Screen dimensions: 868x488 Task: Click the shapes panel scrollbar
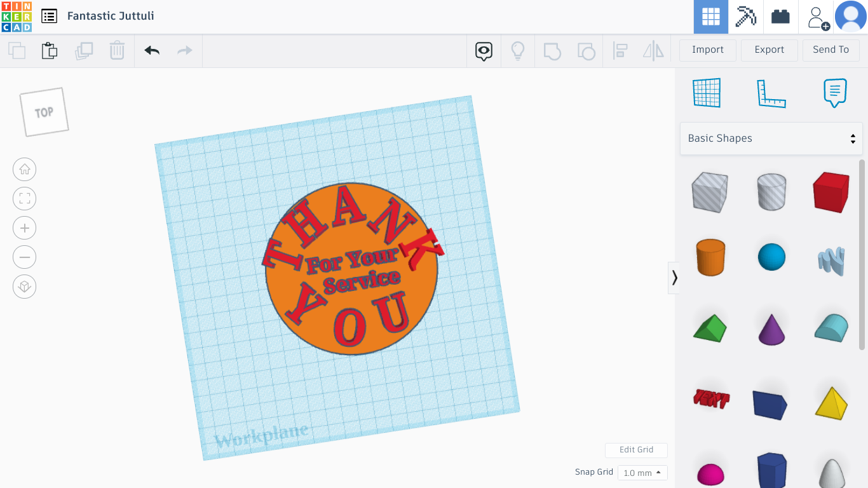coord(862,254)
